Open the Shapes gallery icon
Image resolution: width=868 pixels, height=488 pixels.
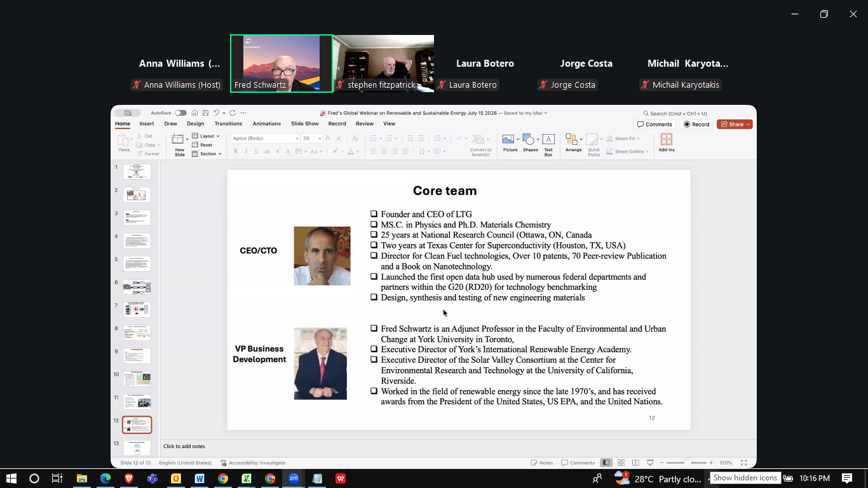528,140
